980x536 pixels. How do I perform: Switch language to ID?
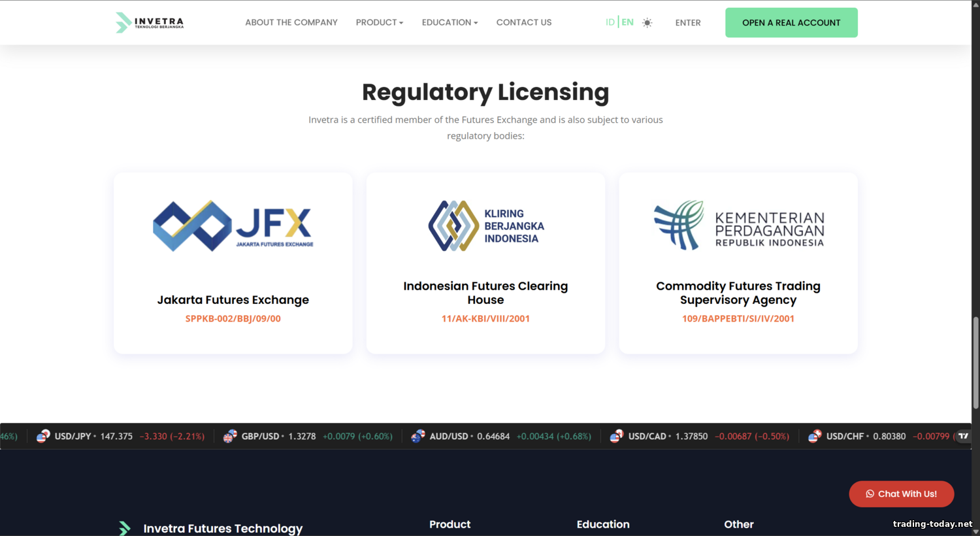tap(610, 22)
